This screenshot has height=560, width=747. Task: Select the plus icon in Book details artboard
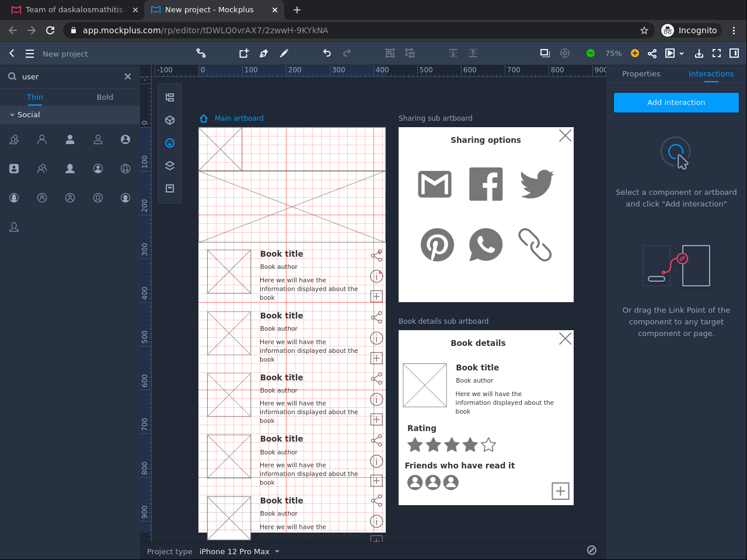tap(560, 491)
